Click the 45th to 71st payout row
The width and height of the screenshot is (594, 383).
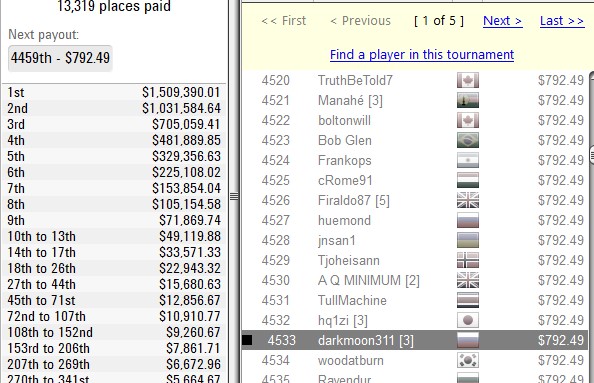tap(114, 300)
